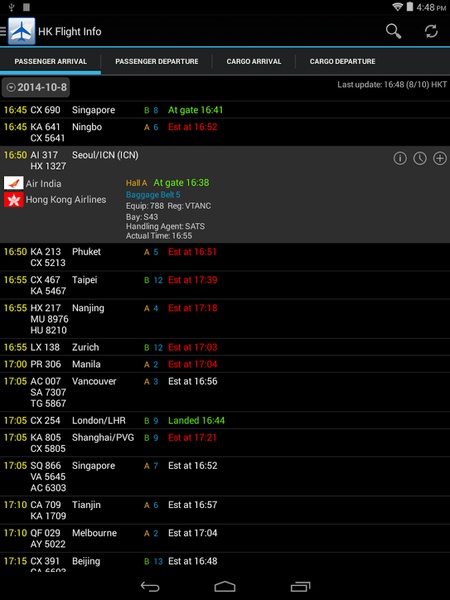Viewport: 450px width, 600px height.
Task: Tap 'Bay: S43' detail
Action: pyautogui.click(x=142, y=217)
